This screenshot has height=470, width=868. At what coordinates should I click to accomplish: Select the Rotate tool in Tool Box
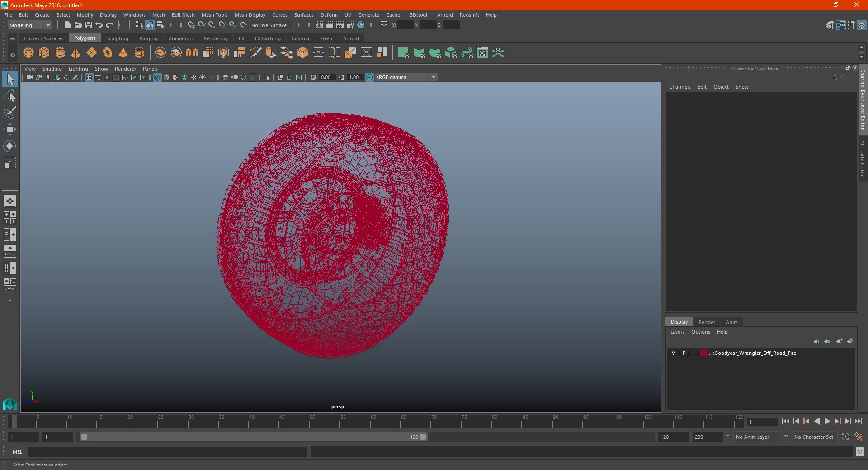(x=10, y=146)
